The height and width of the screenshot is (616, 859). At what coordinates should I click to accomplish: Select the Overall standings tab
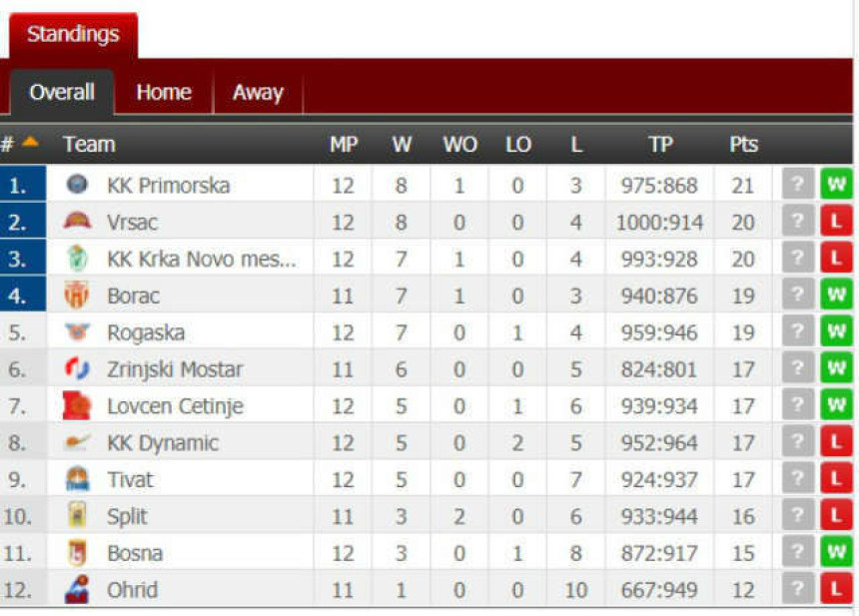click(x=62, y=93)
